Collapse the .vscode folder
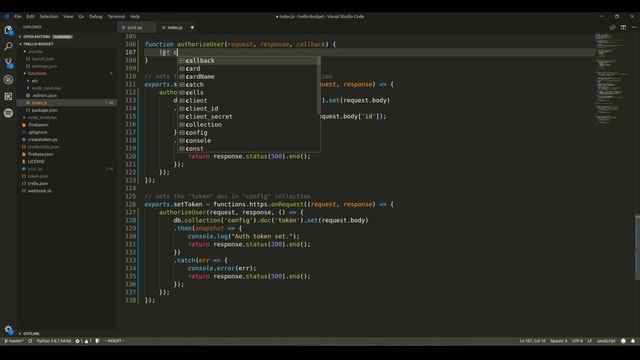This screenshot has width=640, height=360. tap(67, 51)
